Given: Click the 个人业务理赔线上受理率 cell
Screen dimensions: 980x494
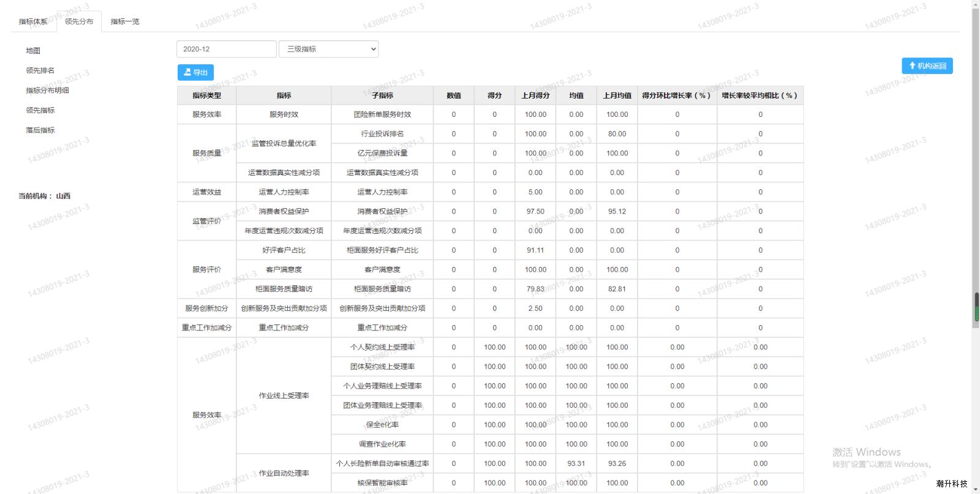Looking at the screenshot, I should pyautogui.click(x=382, y=386).
